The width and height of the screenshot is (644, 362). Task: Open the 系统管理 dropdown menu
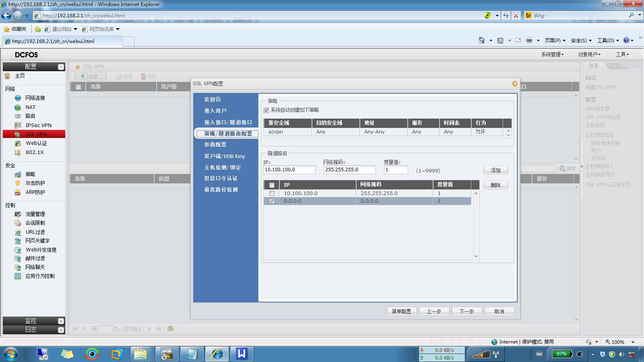click(x=552, y=54)
